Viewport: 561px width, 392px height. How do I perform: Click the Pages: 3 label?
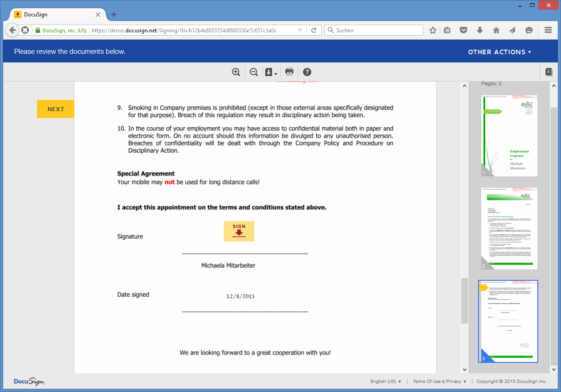(491, 83)
